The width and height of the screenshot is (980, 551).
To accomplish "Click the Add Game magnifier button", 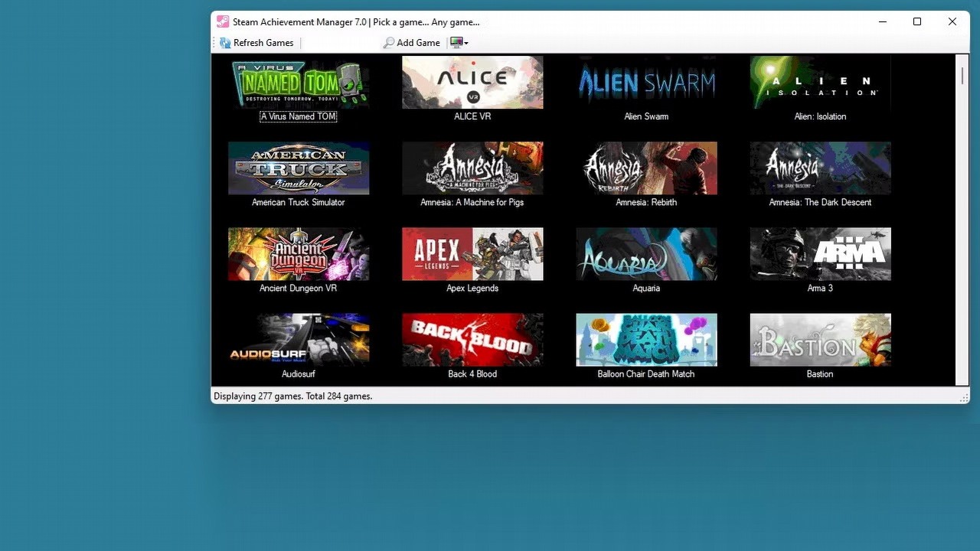I will (411, 43).
